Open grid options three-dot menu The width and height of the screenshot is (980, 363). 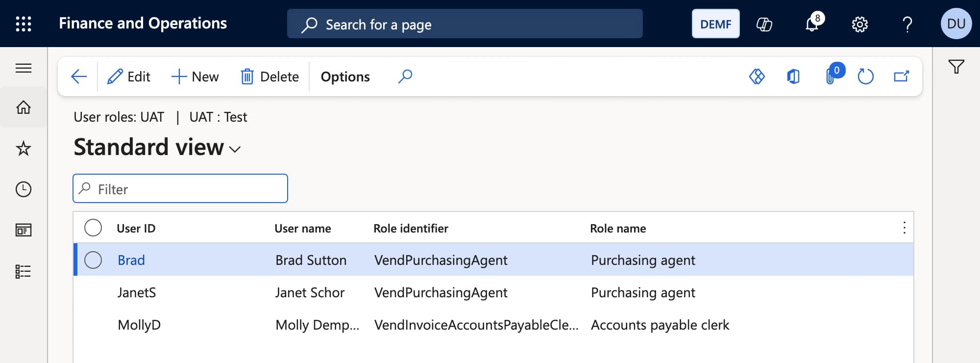[904, 228]
